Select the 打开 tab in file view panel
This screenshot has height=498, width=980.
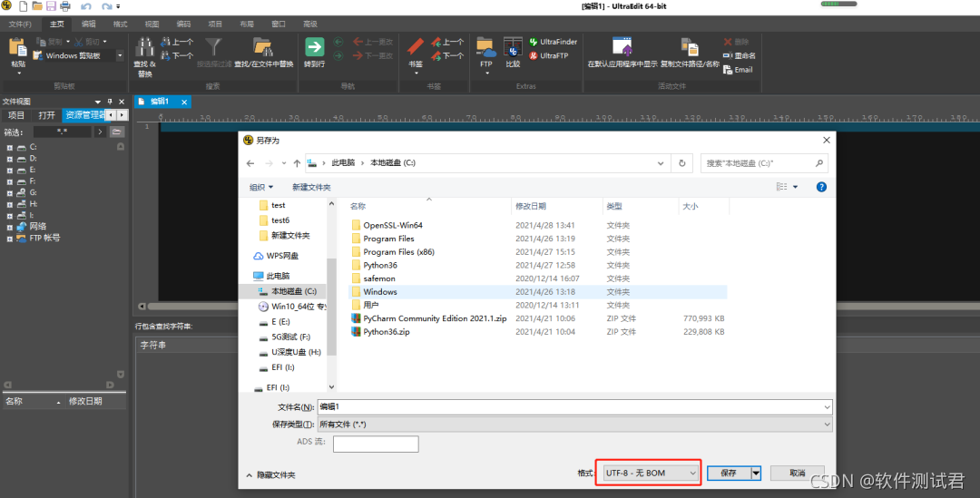[x=46, y=115]
